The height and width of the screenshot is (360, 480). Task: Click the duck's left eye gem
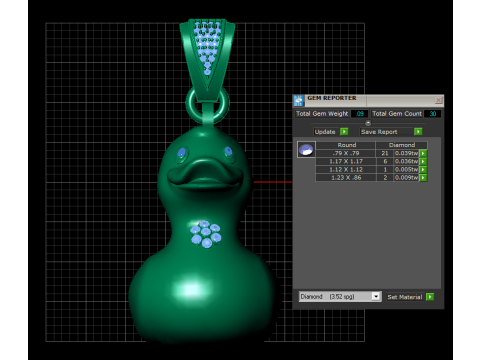tap(182, 153)
